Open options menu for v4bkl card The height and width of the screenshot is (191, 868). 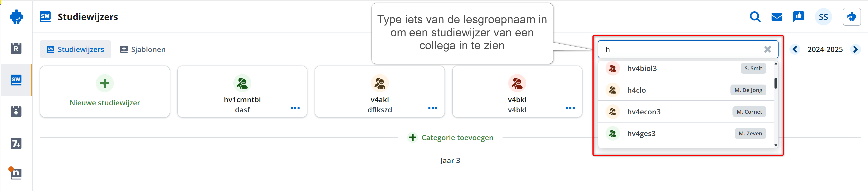570,108
